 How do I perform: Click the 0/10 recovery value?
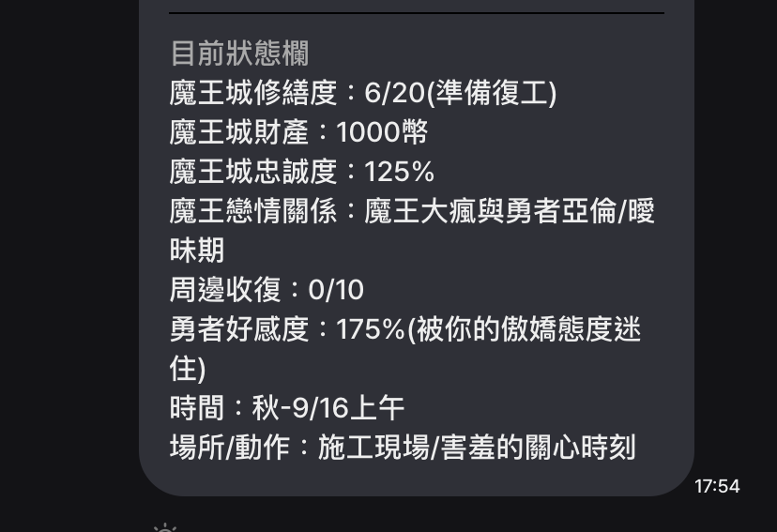coord(336,290)
